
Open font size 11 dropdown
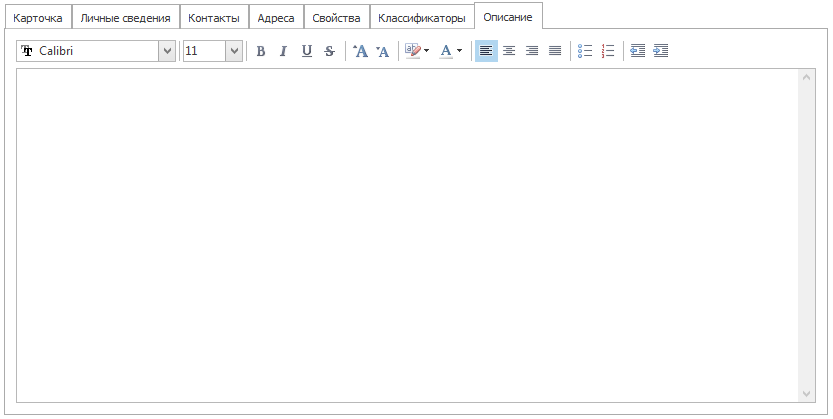234,51
